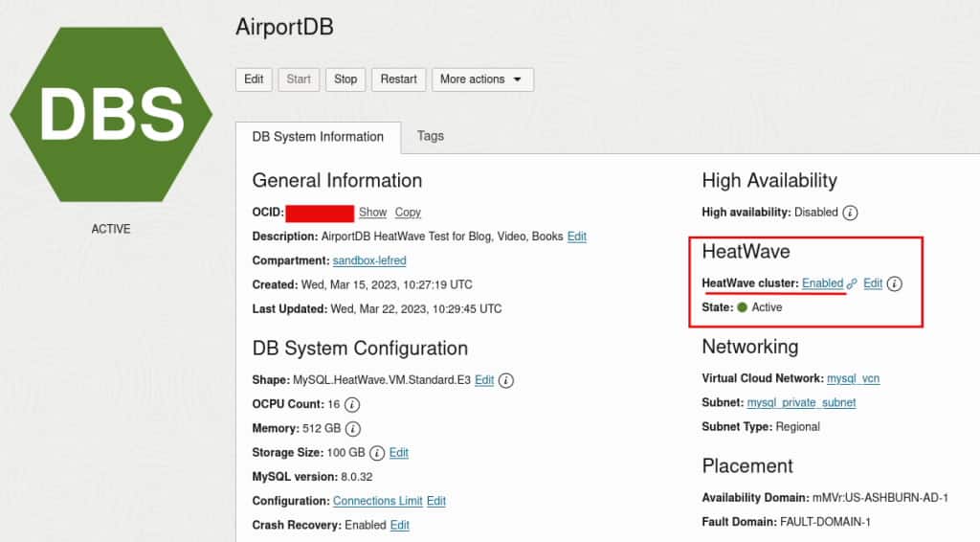This screenshot has height=542, width=980.
Task: Click the green DBS hexagon icon
Action: pos(111,114)
